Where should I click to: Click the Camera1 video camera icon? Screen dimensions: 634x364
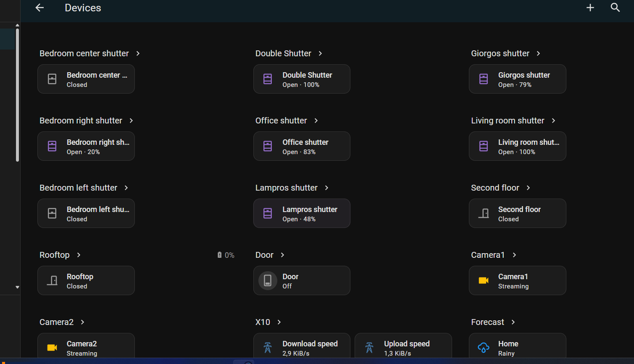tap(484, 280)
